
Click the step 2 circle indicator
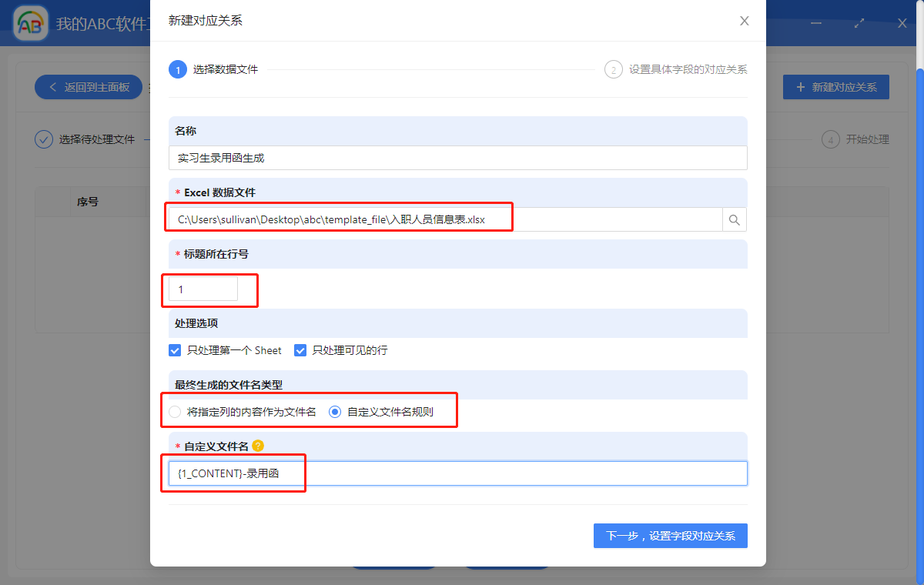(x=614, y=69)
